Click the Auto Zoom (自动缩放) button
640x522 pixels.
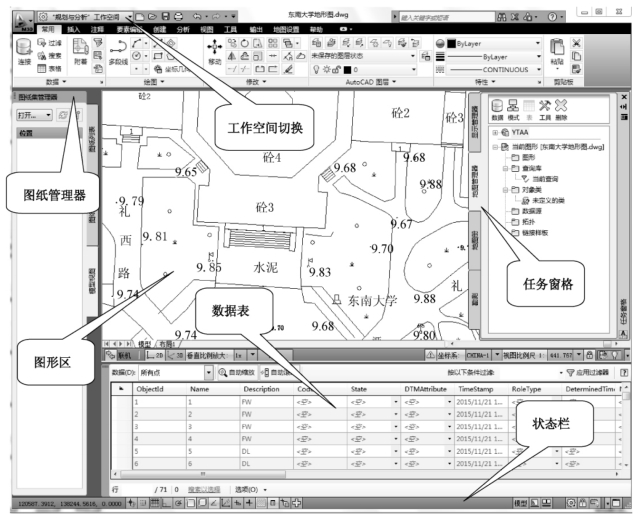tap(237, 372)
